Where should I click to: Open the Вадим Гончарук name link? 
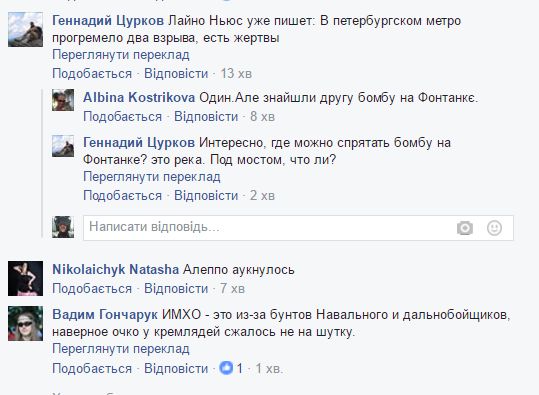pos(105,315)
